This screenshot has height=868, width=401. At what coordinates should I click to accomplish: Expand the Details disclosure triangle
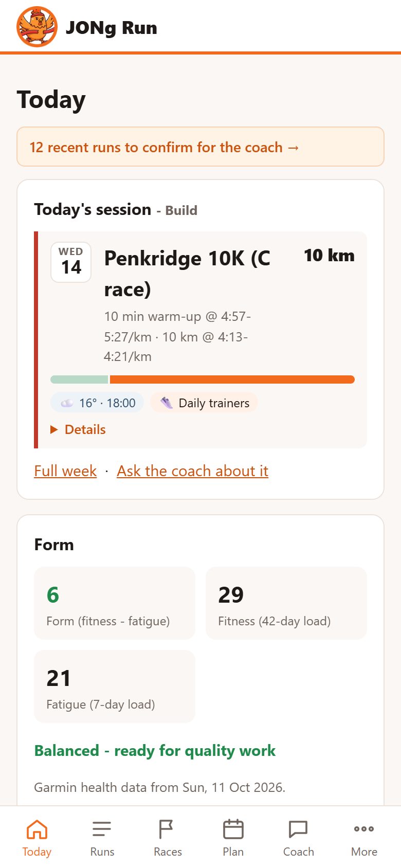pos(54,429)
